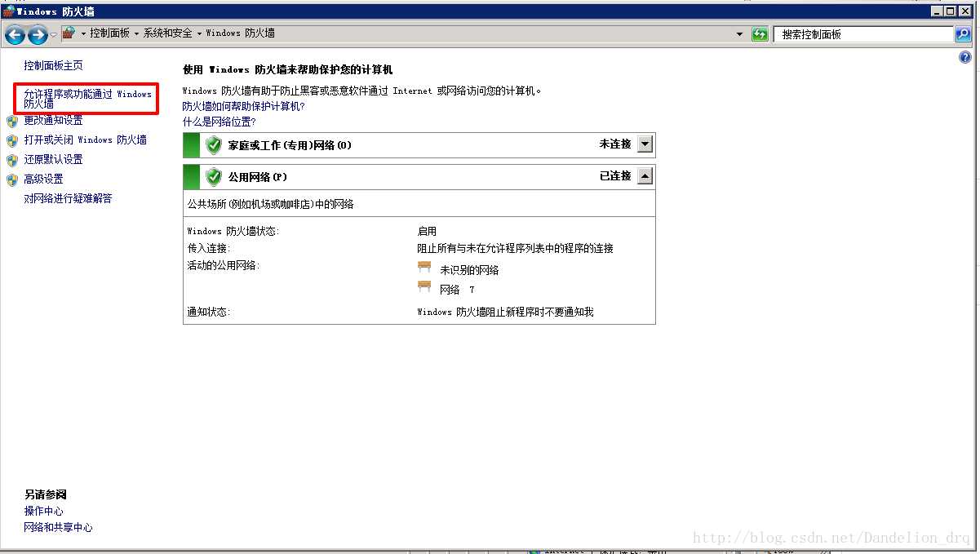Click Windows 防火墙 breadcrumb in address bar
This screenshot has height=554, width=980.
(x=240, y=33)
